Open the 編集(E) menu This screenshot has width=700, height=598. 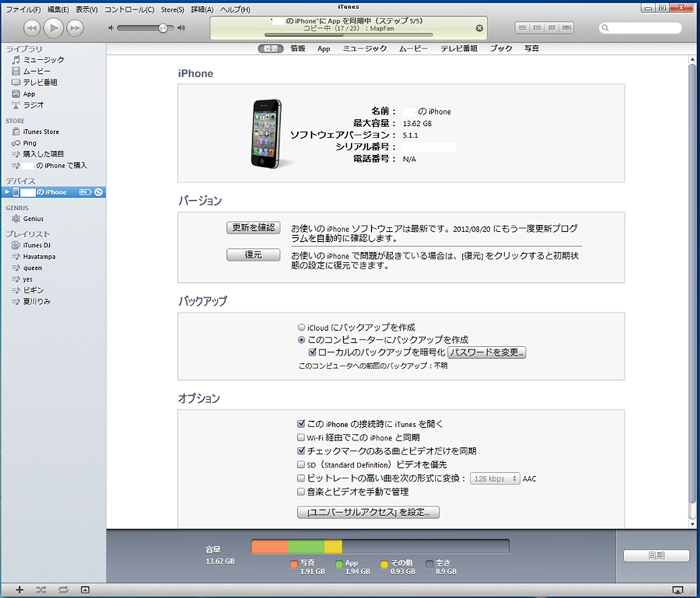(x=58, y=10)
